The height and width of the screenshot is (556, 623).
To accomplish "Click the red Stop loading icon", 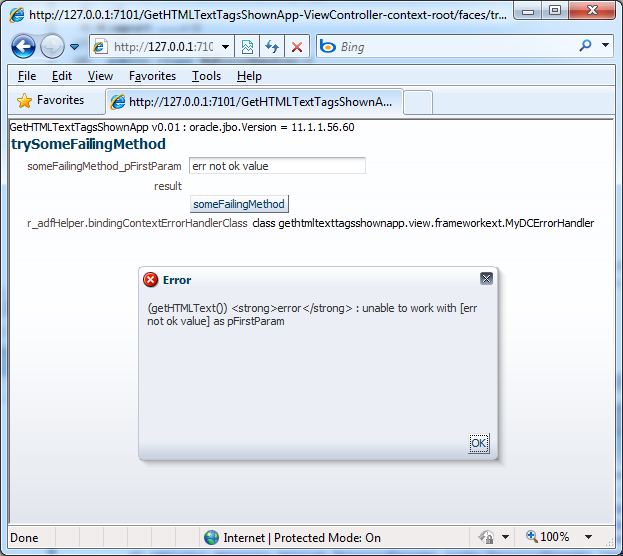I will (297, 47).
